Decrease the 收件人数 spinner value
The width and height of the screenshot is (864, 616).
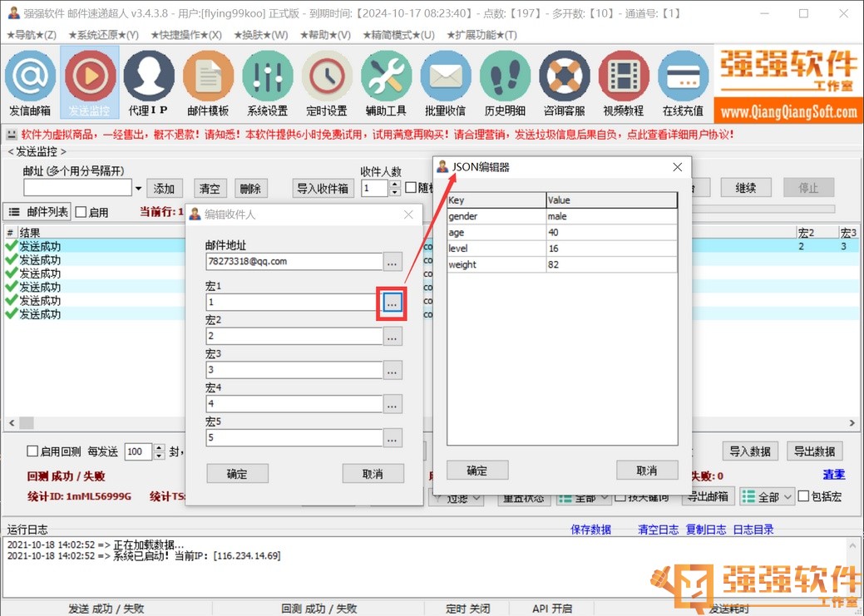pos(394,192)
